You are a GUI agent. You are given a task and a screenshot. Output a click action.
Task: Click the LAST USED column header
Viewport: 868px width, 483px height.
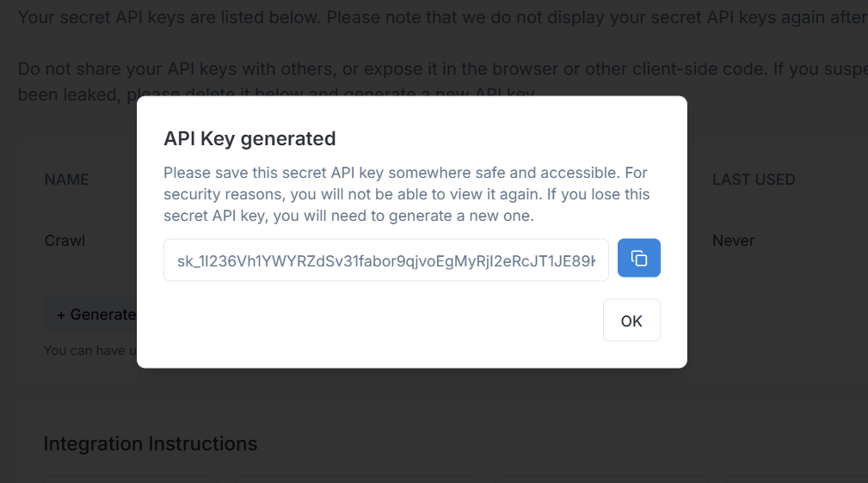point(754,180)
